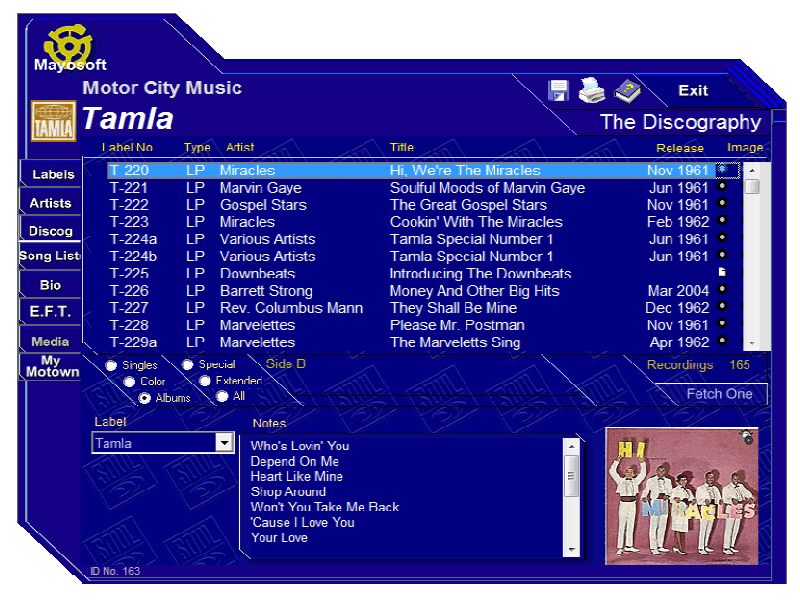
Task: Open the E.F.T. tab
Action: click(50, 312)
